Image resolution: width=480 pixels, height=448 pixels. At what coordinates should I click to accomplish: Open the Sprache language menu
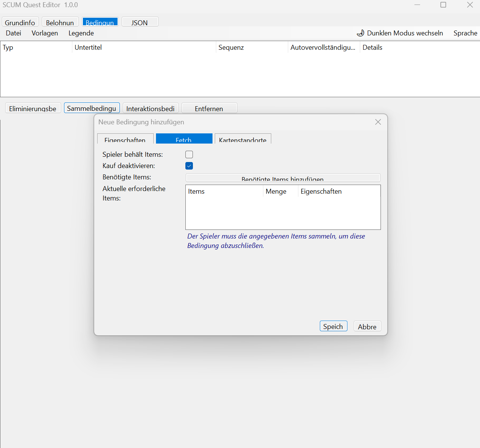[465, 33]
